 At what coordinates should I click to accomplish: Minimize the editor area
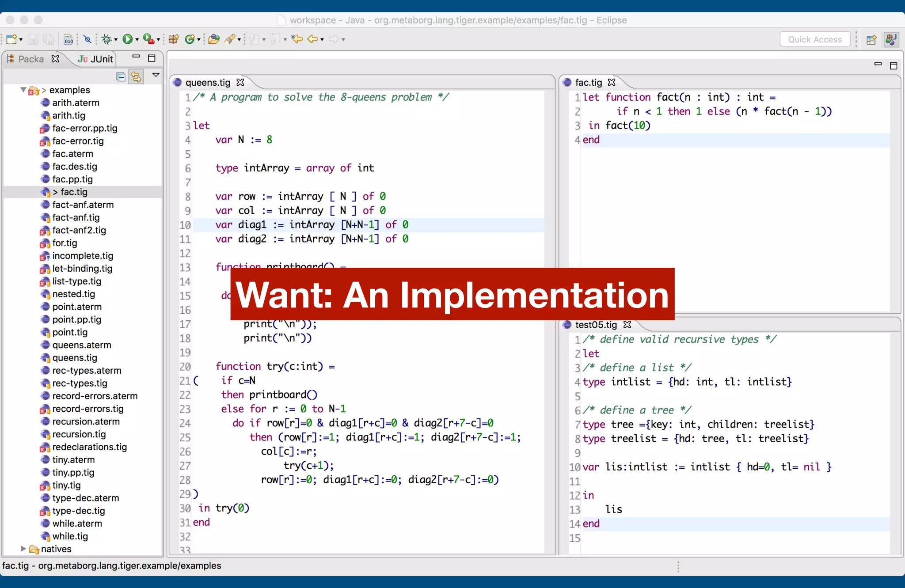pos(878,64)
